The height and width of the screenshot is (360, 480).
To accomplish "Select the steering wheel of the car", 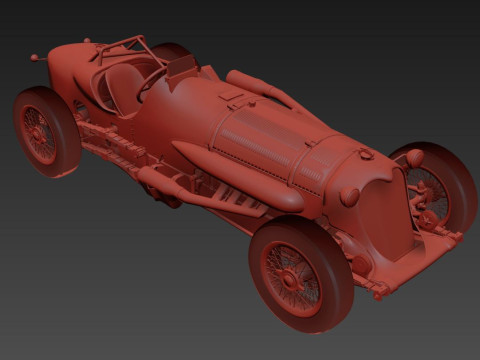I will 151,83.
